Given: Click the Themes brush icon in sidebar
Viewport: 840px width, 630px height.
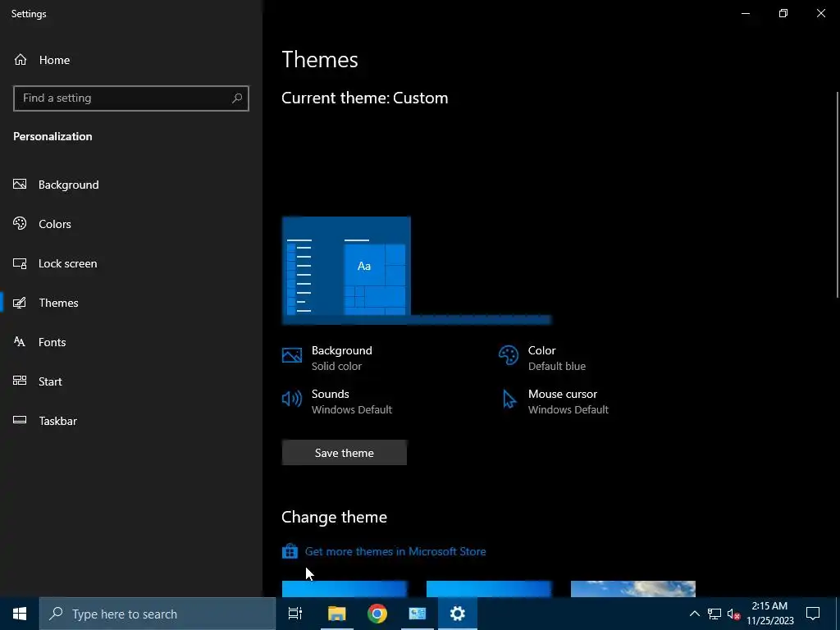Looking at the screenshot, I should pos(20,303).
